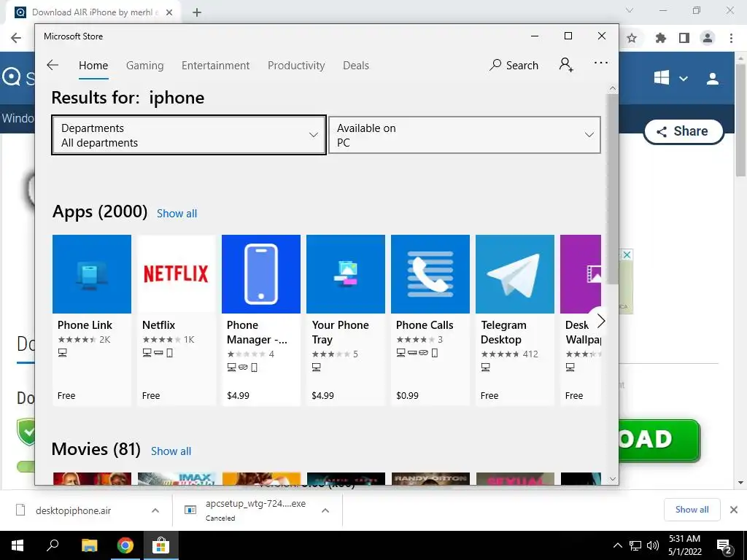Image resolution: width=747 pixels, height=560 pixels.
Task: Open Search in Microsoft Store
Action: click(514, 65)
